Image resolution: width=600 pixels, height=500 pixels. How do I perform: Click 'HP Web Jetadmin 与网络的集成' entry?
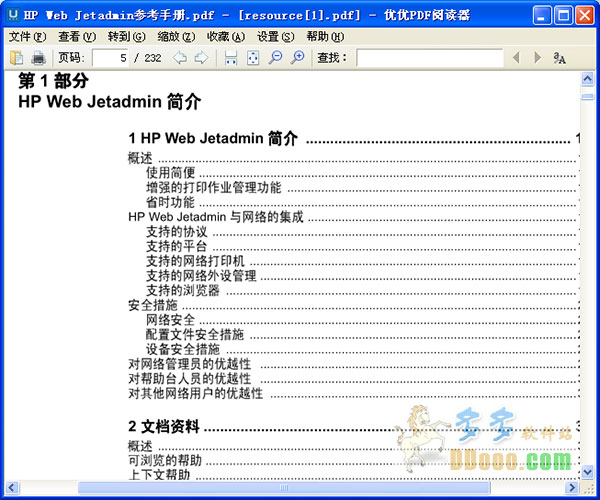pos(216,217)
